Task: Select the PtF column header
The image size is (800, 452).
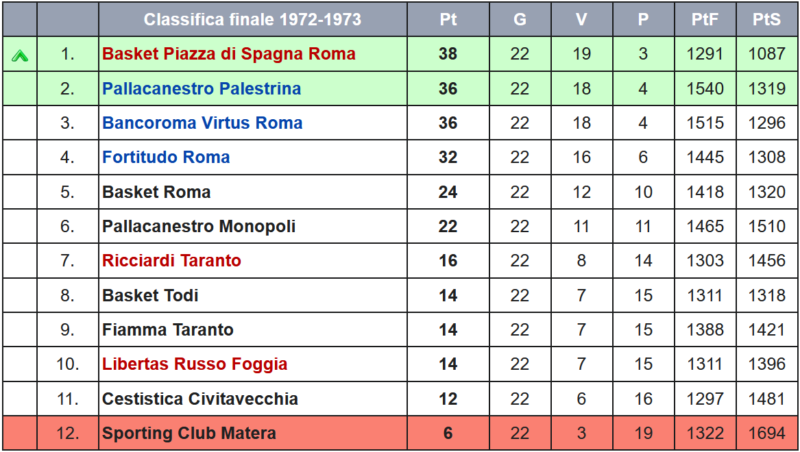Action: pyautogui.click(x=705, y=19)
